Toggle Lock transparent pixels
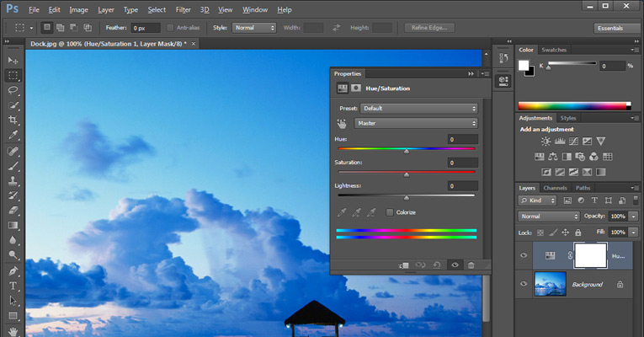Image resolution: width=644 pixels, height=337 pixels. coord(540,233)
